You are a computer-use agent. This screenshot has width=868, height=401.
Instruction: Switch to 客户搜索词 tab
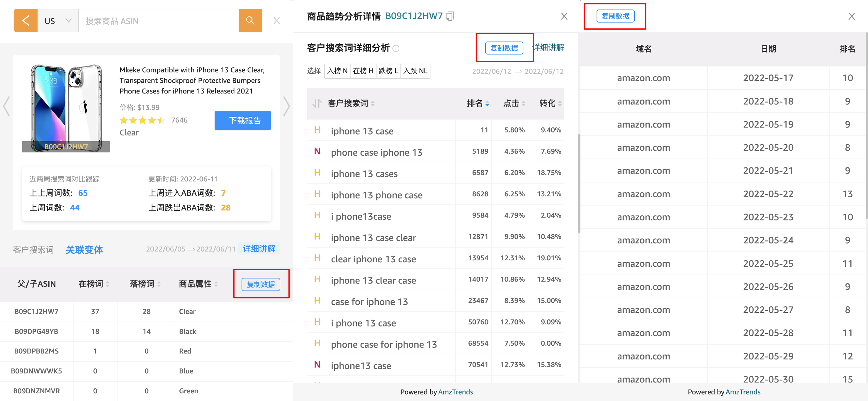click(x=33, y=250)
